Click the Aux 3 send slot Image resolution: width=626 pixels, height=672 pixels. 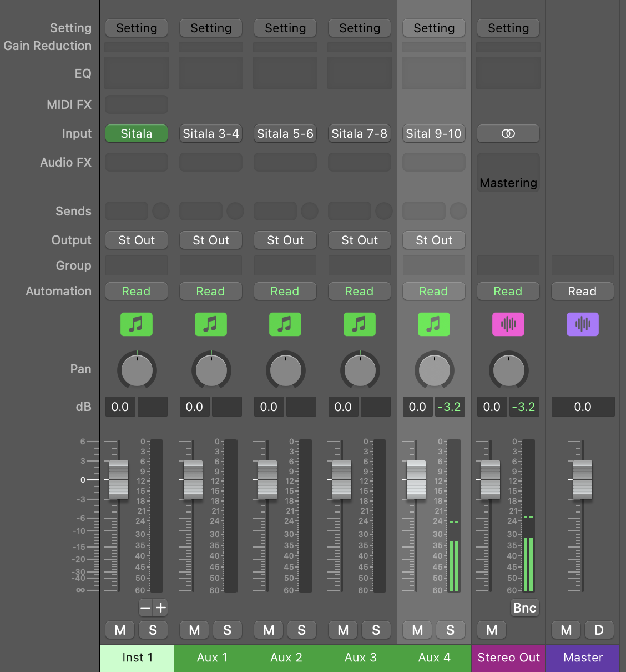(x=350, y=211)
